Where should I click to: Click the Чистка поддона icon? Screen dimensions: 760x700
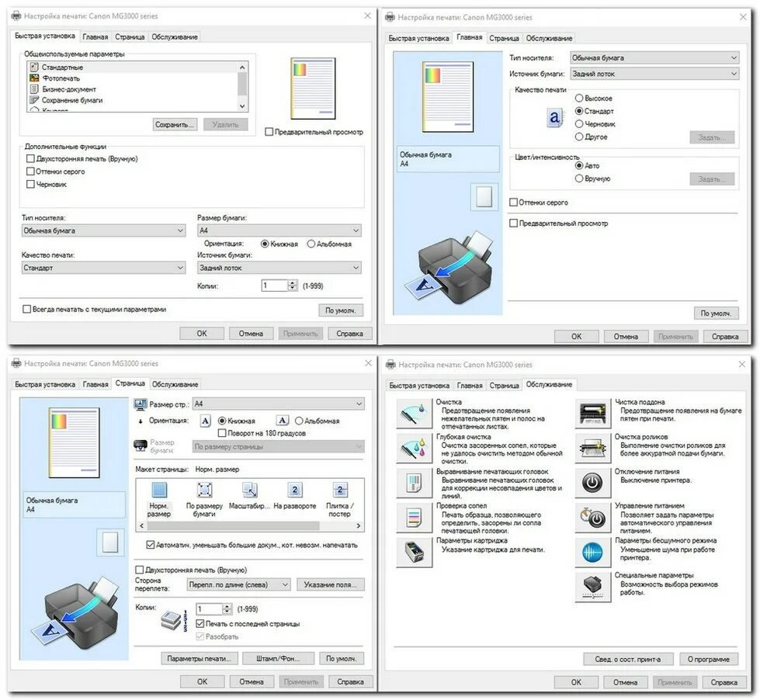click(593, 414)
